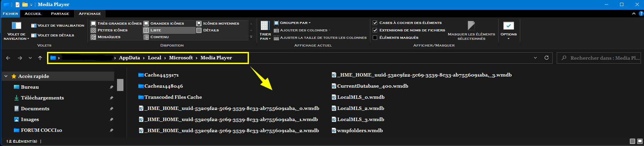The width and height of the screenshot is (644, 146).
Task: Open FORUM COCCI10 folder shortcut
Action: click(x=41, y=130)
